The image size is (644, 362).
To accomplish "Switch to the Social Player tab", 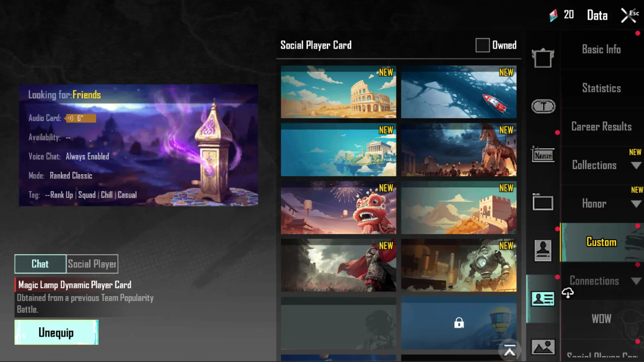I will click(92, 264).
